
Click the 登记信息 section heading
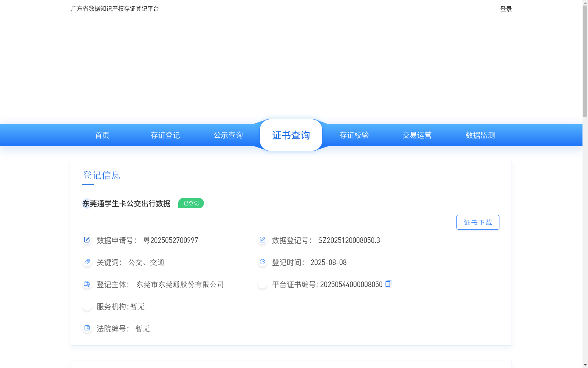pyautogui.click(x=101, y=175)
